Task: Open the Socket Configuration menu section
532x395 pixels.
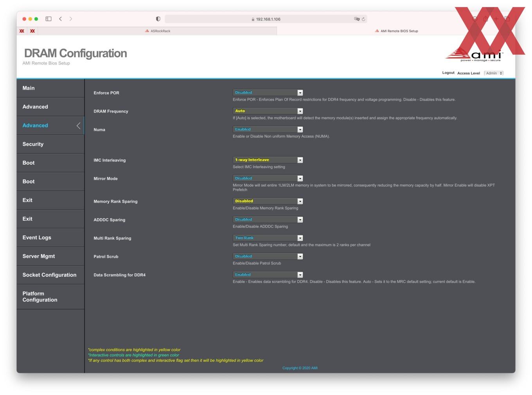Action: pos(50,275)
